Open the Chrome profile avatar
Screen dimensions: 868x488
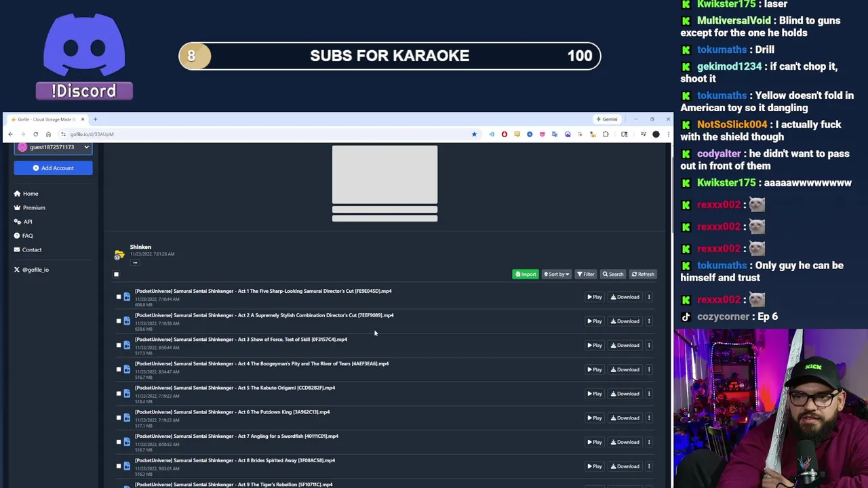point(656,134)
